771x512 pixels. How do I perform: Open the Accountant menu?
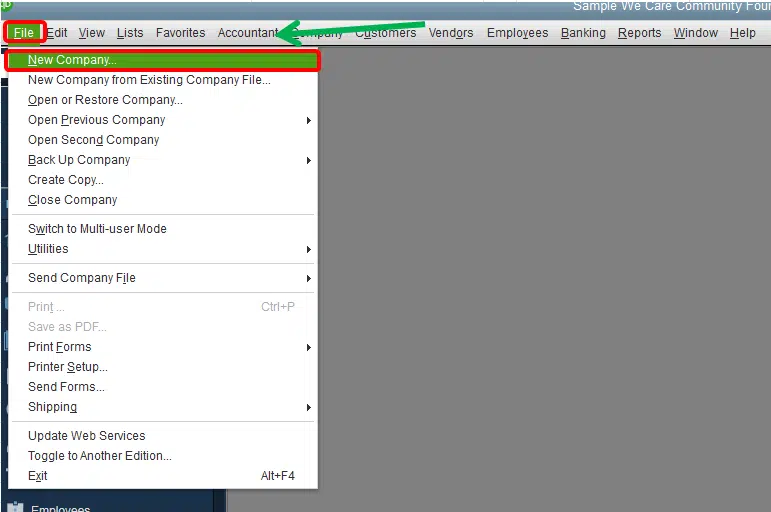pos(248,33)
